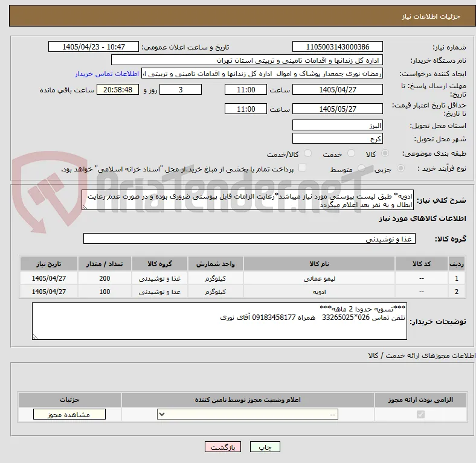Click the response deadline date 1405/04/27 field
This screenshot has width=476, height=463.
[x=337, y=89]
